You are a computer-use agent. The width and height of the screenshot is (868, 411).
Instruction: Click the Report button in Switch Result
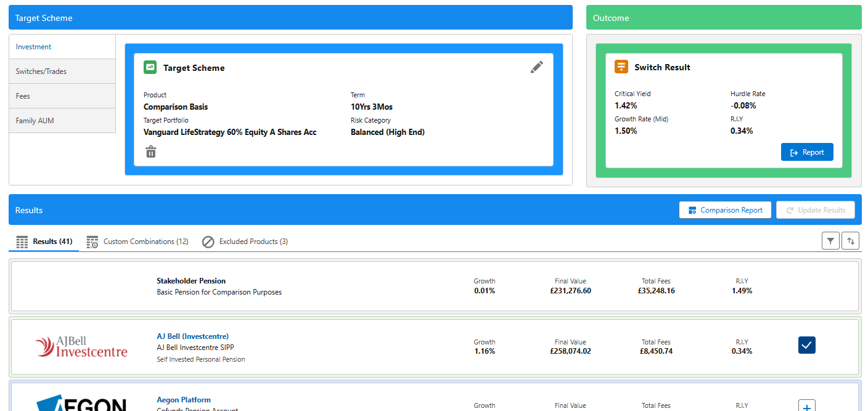pos(807,152)
